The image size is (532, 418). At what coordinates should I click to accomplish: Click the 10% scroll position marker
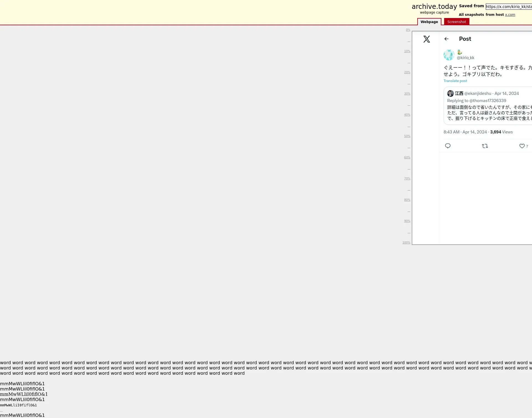pyautogui.click(x=407, y=51)
